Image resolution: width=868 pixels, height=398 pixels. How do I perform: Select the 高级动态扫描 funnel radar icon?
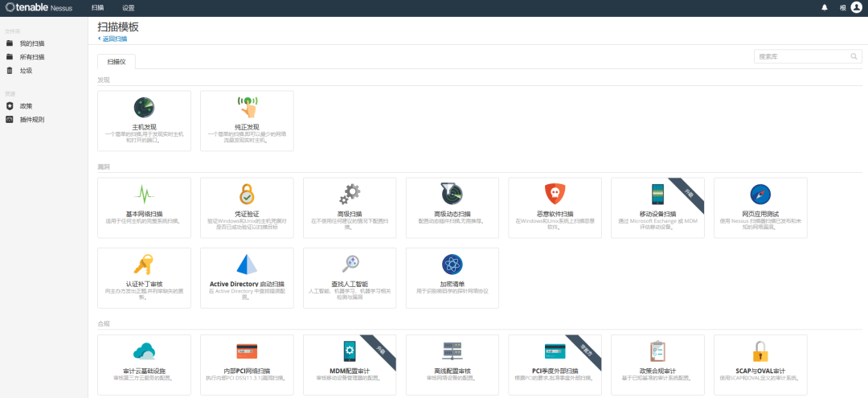coord(452,194)
